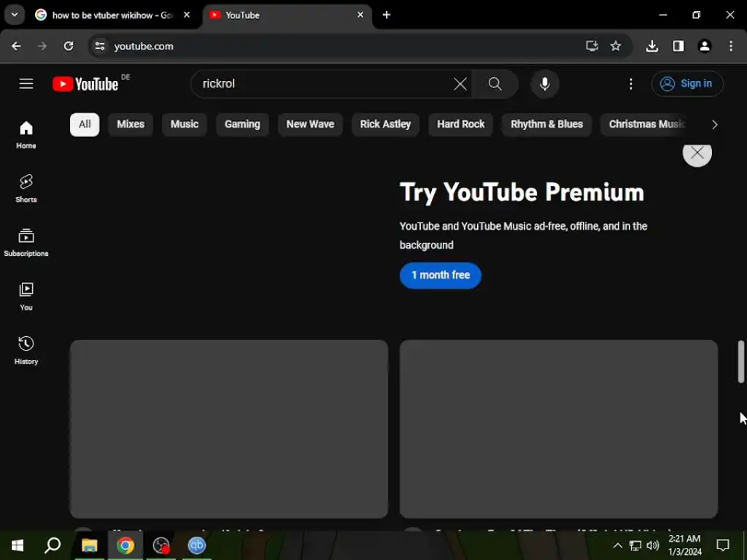
Task: Open File Explorer from the taskbar
Action: click(89, 545)
